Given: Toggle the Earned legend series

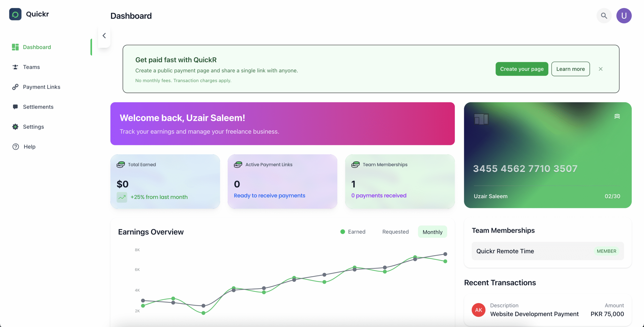Looking at the screenshot, I should [x=353, y=232].
